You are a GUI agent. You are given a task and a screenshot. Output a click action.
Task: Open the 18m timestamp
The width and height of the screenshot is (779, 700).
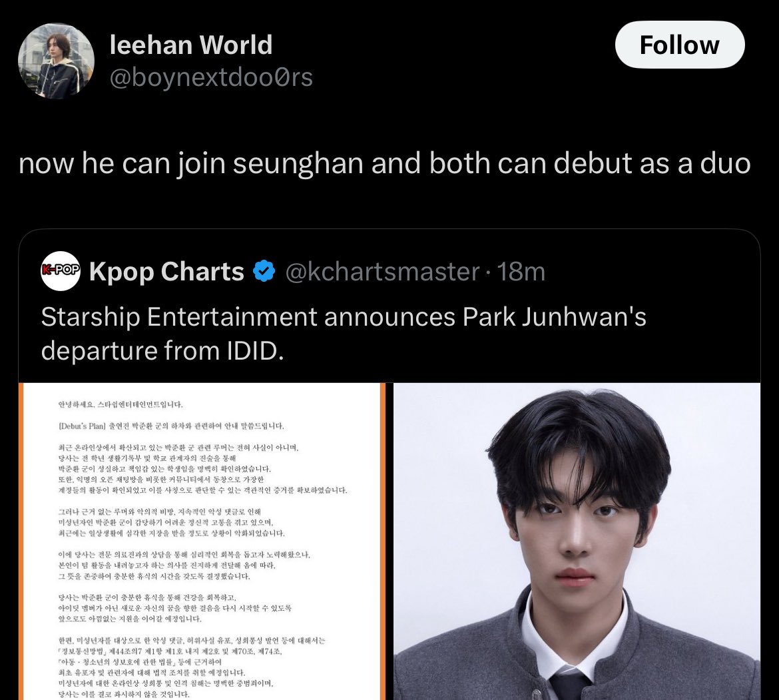click(x=521, y=272)
